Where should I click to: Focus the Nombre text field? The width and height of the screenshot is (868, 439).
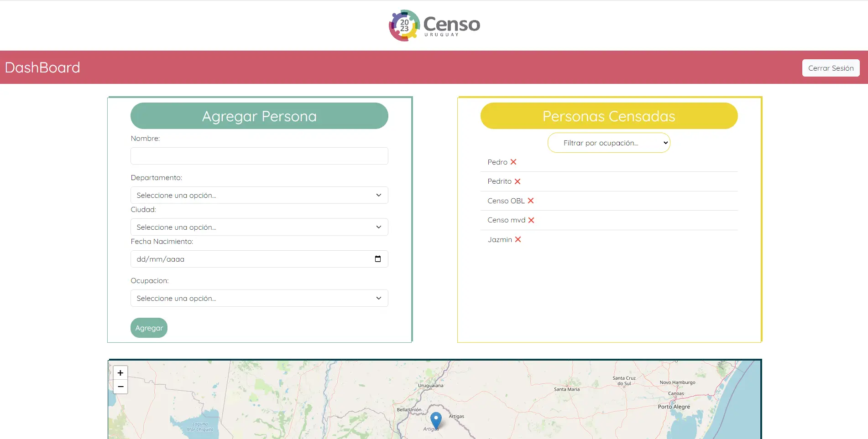[x=259, y=156]
